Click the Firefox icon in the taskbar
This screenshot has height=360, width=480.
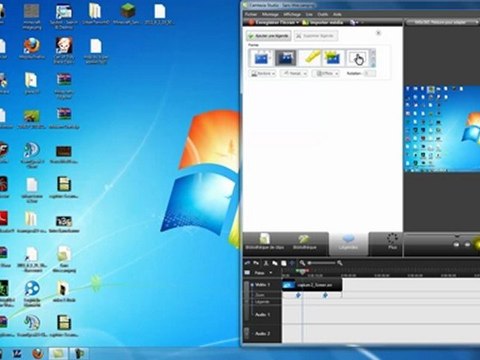coord(38,353)
